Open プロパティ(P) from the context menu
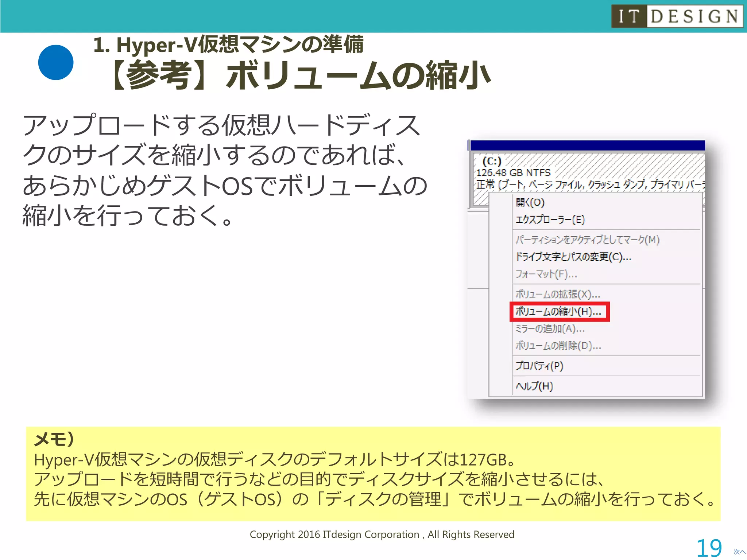This screenshot has width=747, height=560. (539, 366)
